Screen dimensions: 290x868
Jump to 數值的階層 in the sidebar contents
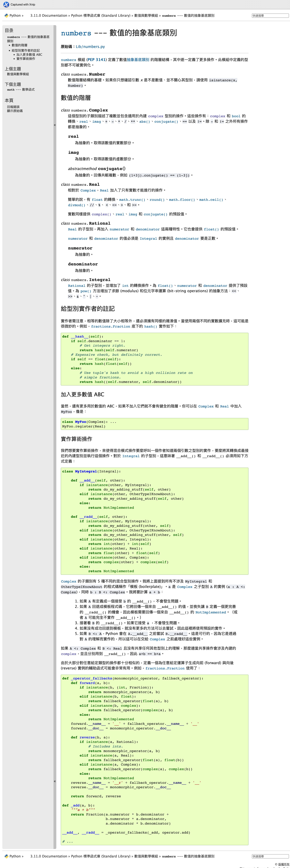point(19,45)
